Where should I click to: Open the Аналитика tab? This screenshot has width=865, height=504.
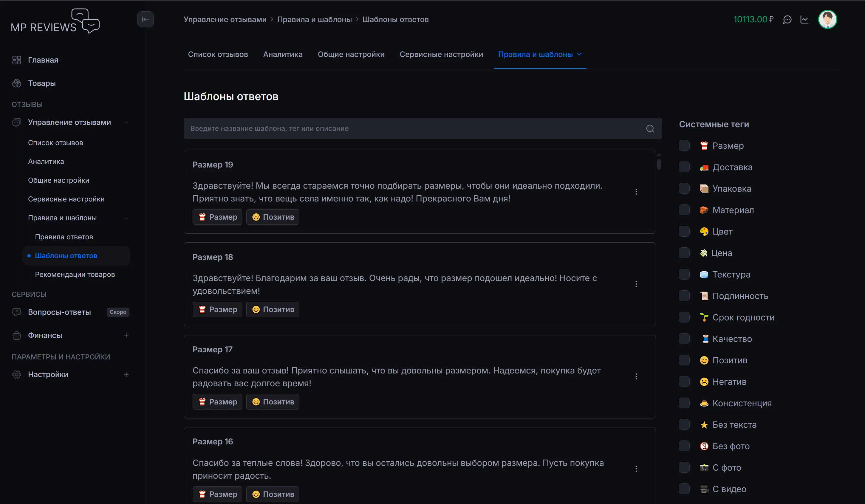tap(282, 54)
